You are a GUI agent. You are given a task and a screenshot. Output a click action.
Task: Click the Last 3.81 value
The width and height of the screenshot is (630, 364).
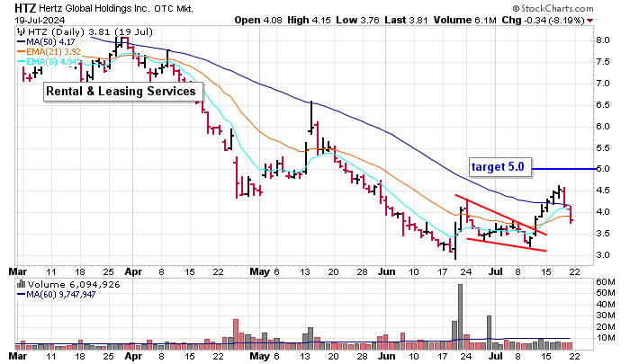pyautogui.click(x=406, y=20)
